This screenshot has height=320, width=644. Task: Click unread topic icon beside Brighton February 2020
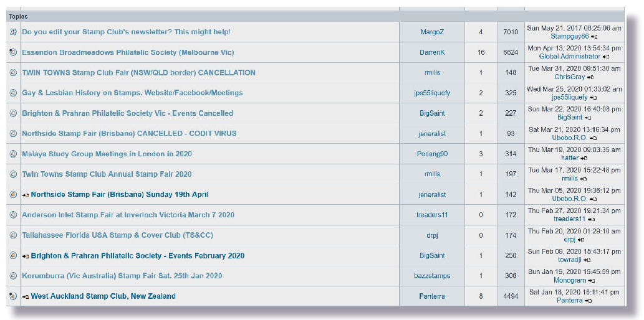(13, 256)
